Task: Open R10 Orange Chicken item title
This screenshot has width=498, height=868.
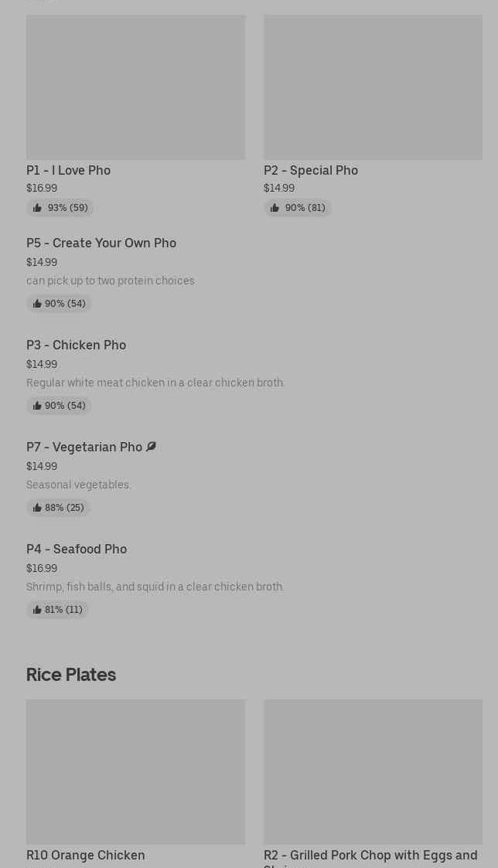Action: (x=85, y=855)
